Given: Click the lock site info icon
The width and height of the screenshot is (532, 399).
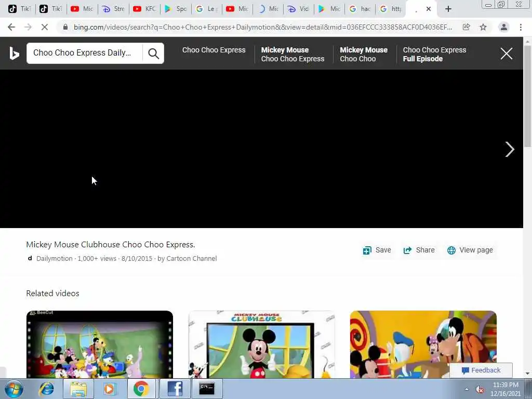Looking at the screenshot, I should (x=65, y=27).
